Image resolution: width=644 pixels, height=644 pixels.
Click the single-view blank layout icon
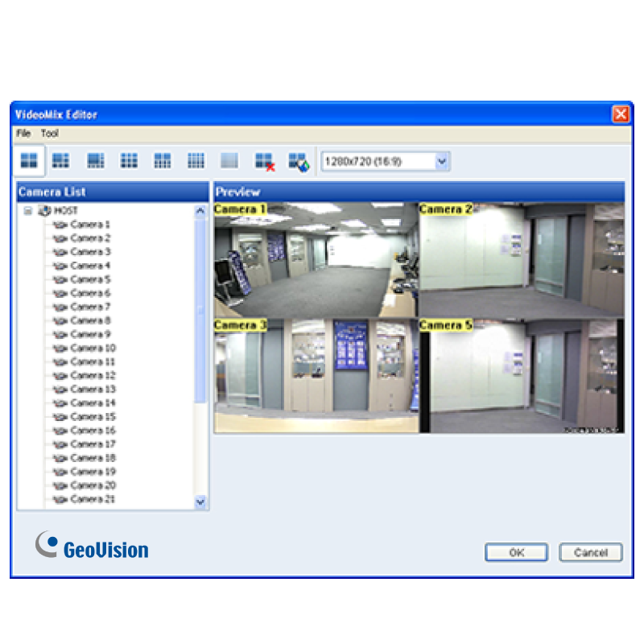click(229, 161)
